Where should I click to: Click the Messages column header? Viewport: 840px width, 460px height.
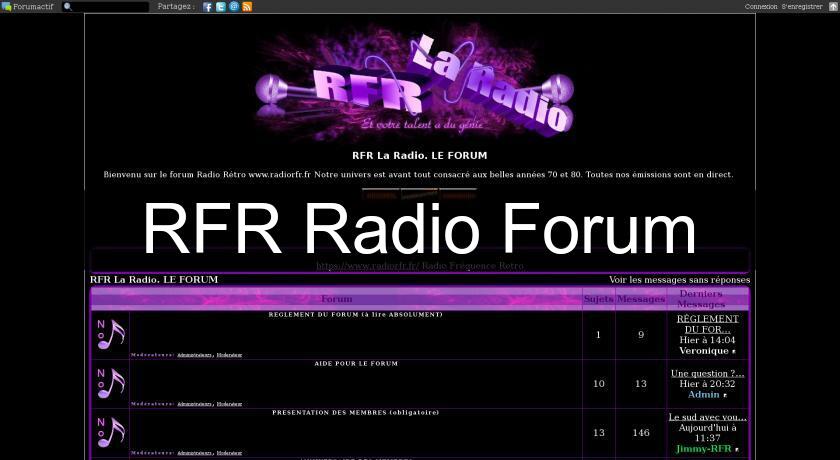(641, 299)
